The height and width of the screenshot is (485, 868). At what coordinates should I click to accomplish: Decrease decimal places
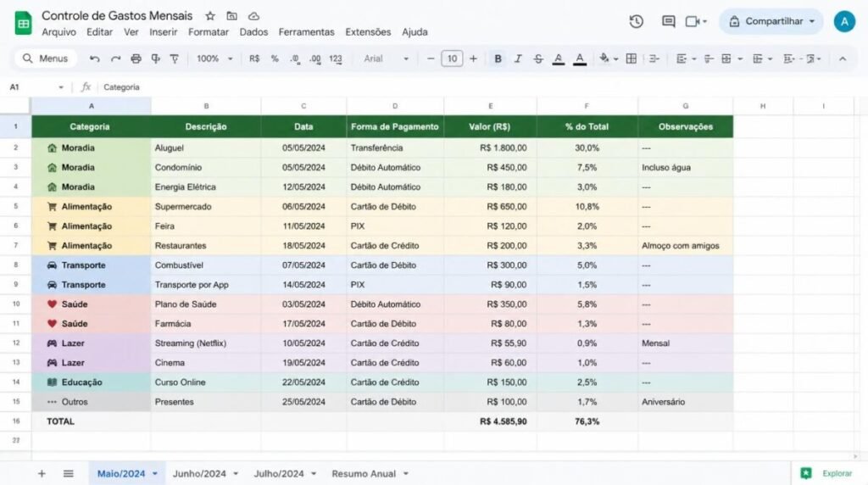pyautogui.click(x=295, y=59)
